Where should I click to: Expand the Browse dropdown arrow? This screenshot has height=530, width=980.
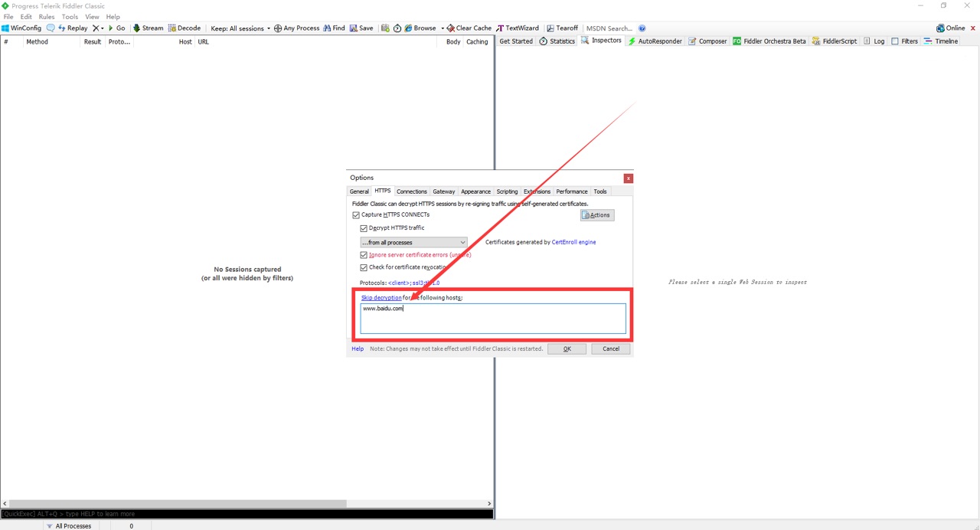(442, 28)
